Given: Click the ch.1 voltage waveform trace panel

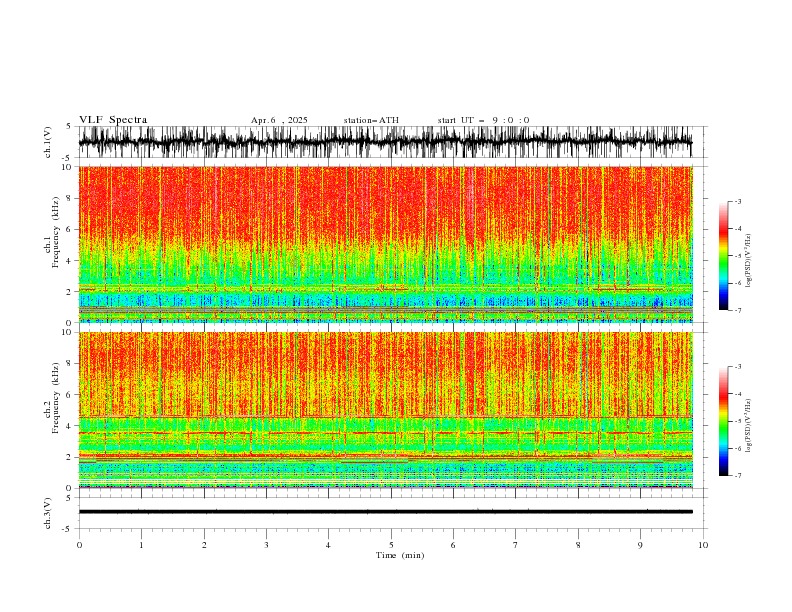Looking at the screenshot, I should coord(385,142).
